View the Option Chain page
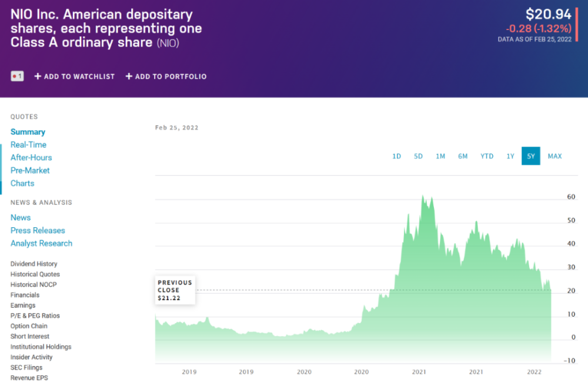The width and height of the screenshot is (588, 389). 29,326
